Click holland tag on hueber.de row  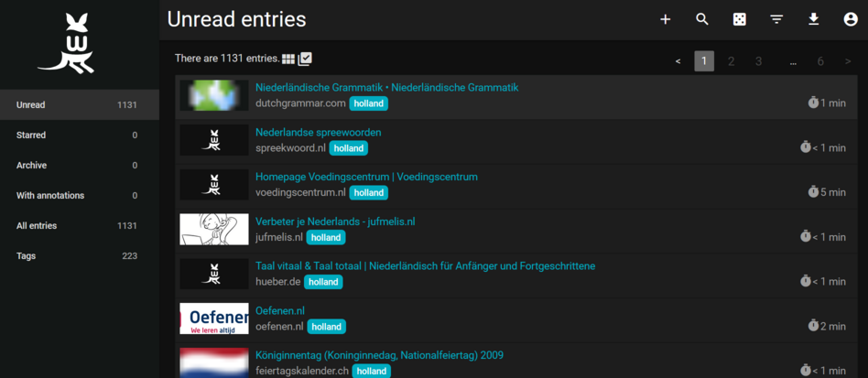(x=323, y=282)
